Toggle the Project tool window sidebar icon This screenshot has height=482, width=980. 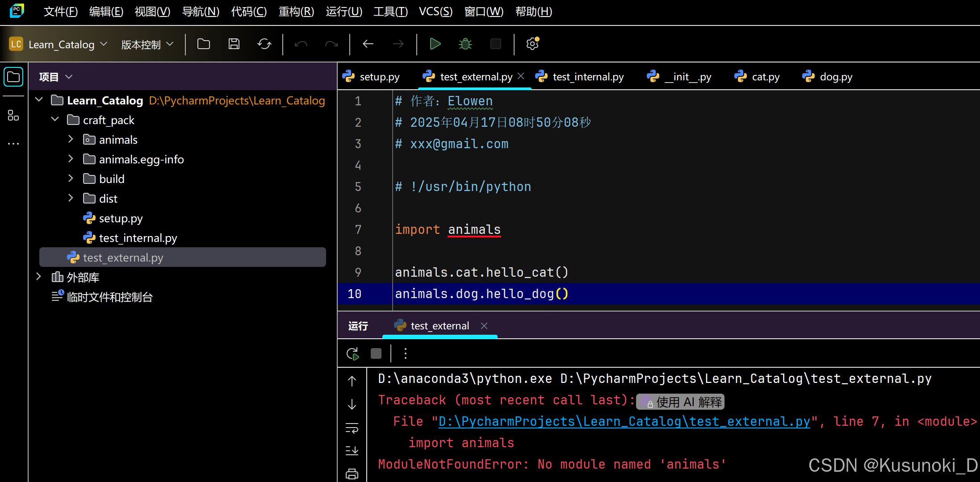tap(13, 77)
